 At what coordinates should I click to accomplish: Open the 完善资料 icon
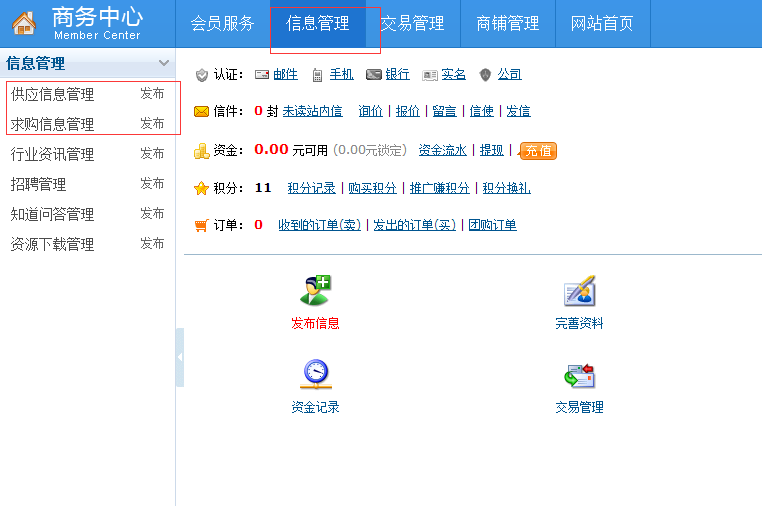579,290
